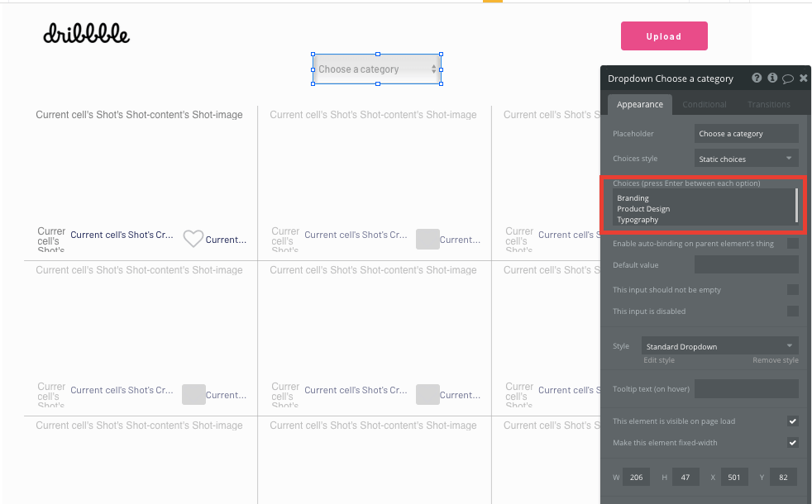Viewport: 812px width, 504px height.
Task: Uncheck This element is visible on page load
Action: [793, 421]
